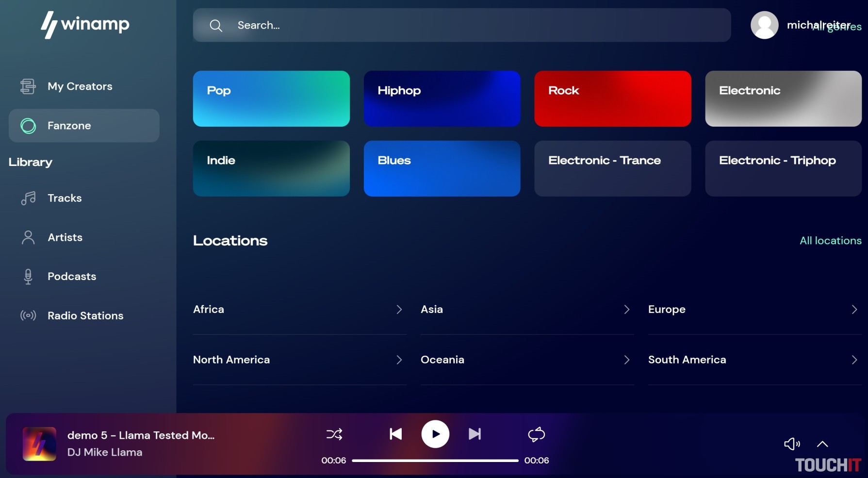Image resolution: width=868 pixels, height=478 pixels.
Task: Toggle repeat playback mode
Action: pyautogui.click(x=536, y=434)
